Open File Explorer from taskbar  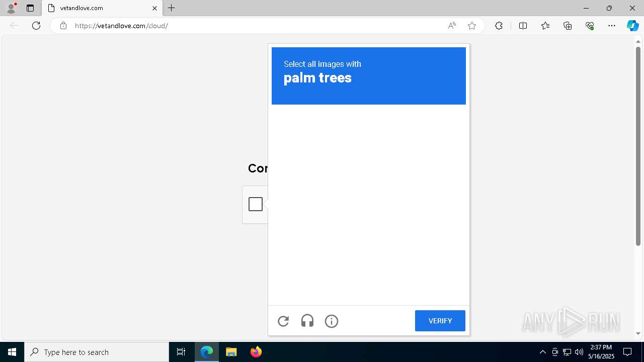click(x=231, y=352)
